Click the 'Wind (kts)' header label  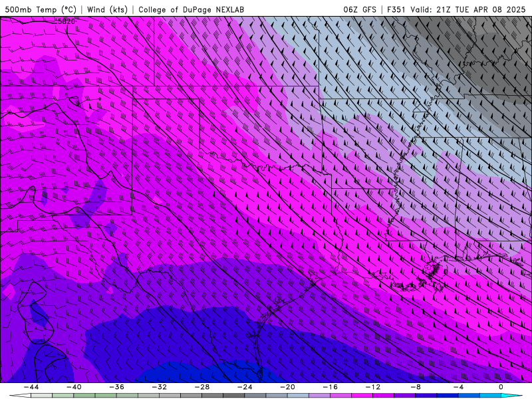pyautogui.click(x=107, y=9)
